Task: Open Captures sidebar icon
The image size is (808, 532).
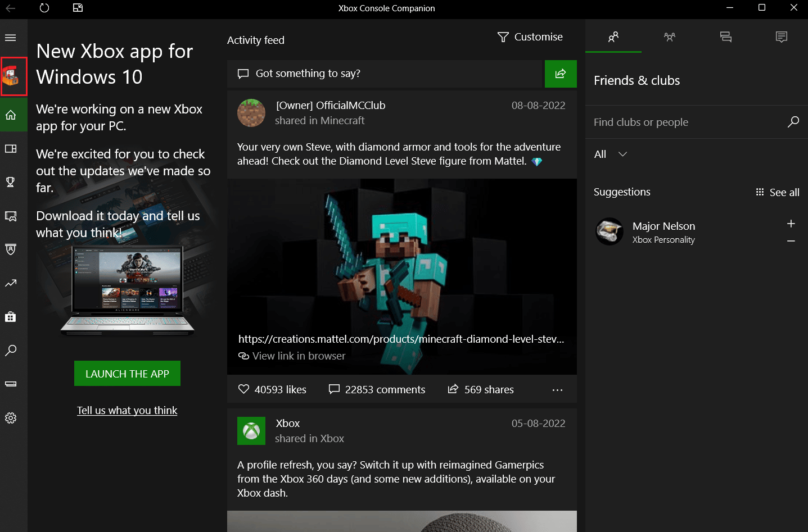Action: (11, 216)
